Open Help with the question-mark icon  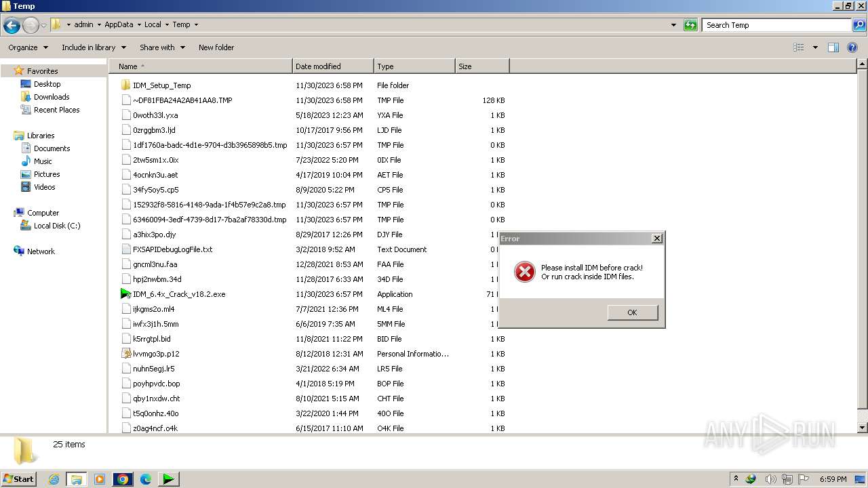(x=852, y=47)
